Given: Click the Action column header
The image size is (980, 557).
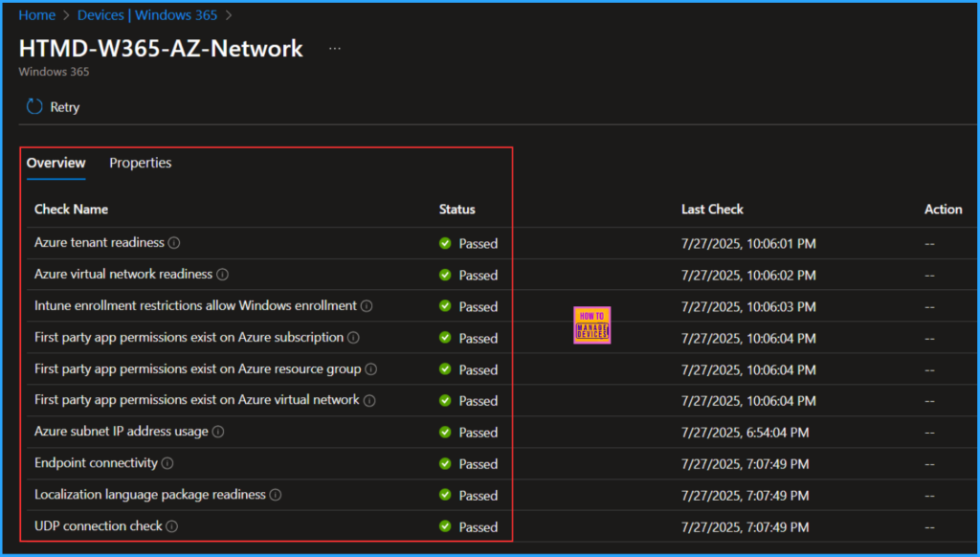Looking at the screenshot, I should (943, 210).
